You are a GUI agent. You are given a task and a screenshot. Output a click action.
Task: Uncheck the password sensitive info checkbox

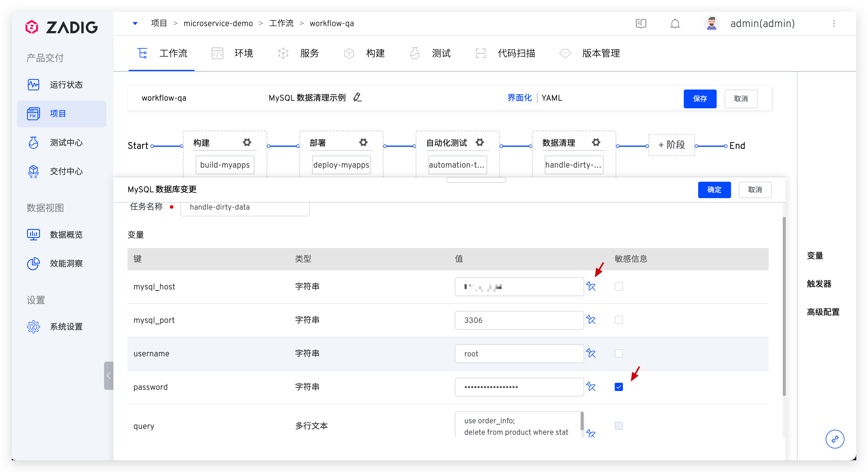(619, 387)
